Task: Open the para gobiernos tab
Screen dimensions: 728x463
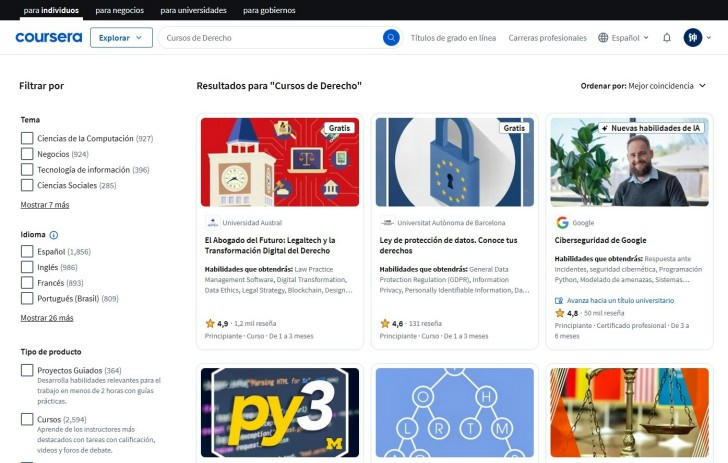Action: [x=269, y=10]
